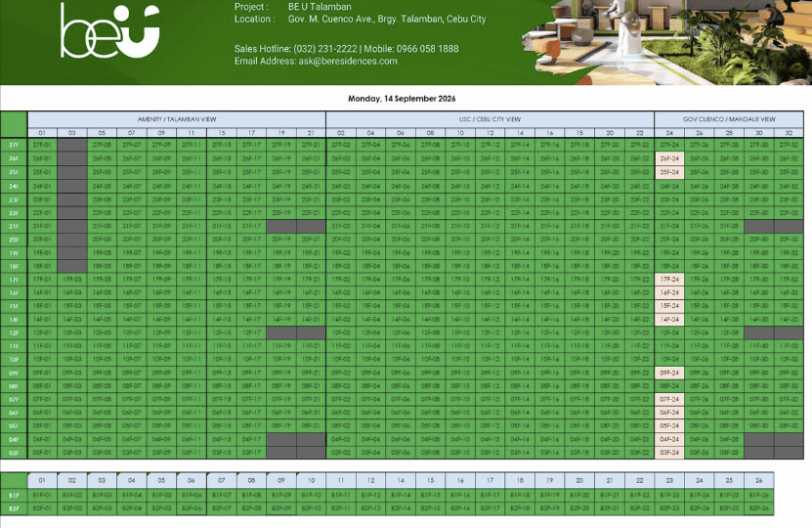Select unit cell 06F-11
The image size is (812, 528).
[192, 413]
